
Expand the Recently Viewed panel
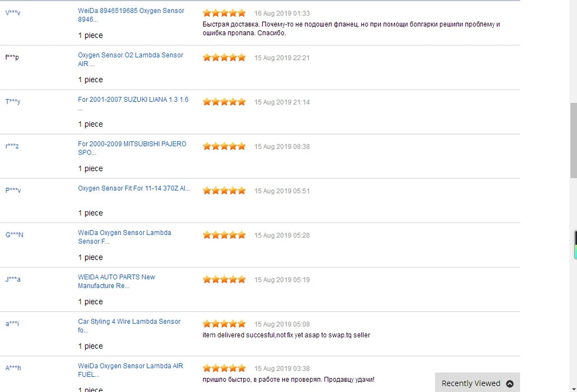click(x=477, y=383)
